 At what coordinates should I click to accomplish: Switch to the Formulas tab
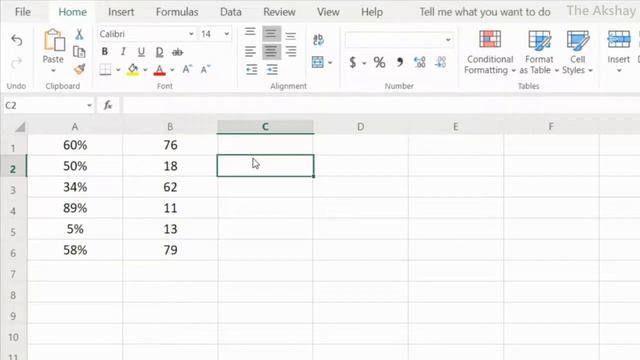click(177, 12)
